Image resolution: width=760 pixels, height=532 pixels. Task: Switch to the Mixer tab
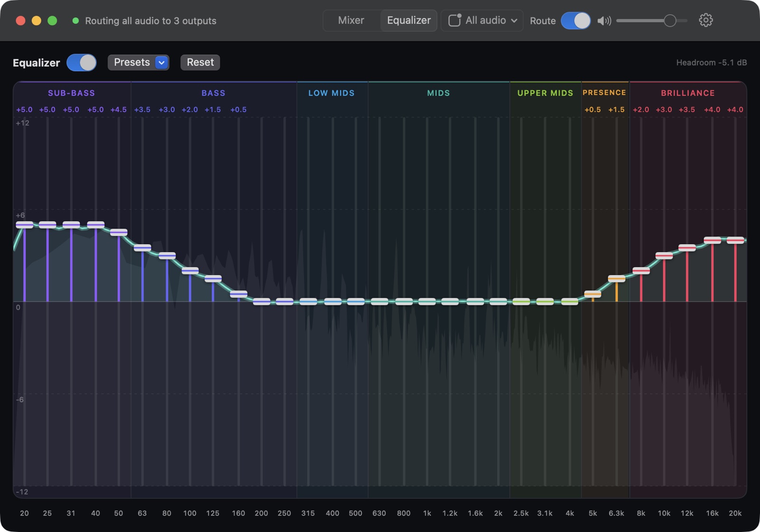point(351,20)
